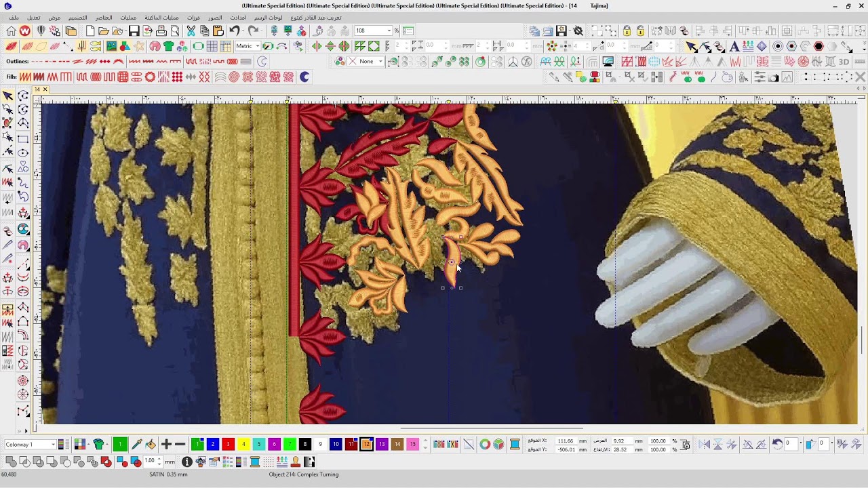Click the minus remove color button
Image resolution: width=868 pixels, height=488 pixels.
point(180,445)
